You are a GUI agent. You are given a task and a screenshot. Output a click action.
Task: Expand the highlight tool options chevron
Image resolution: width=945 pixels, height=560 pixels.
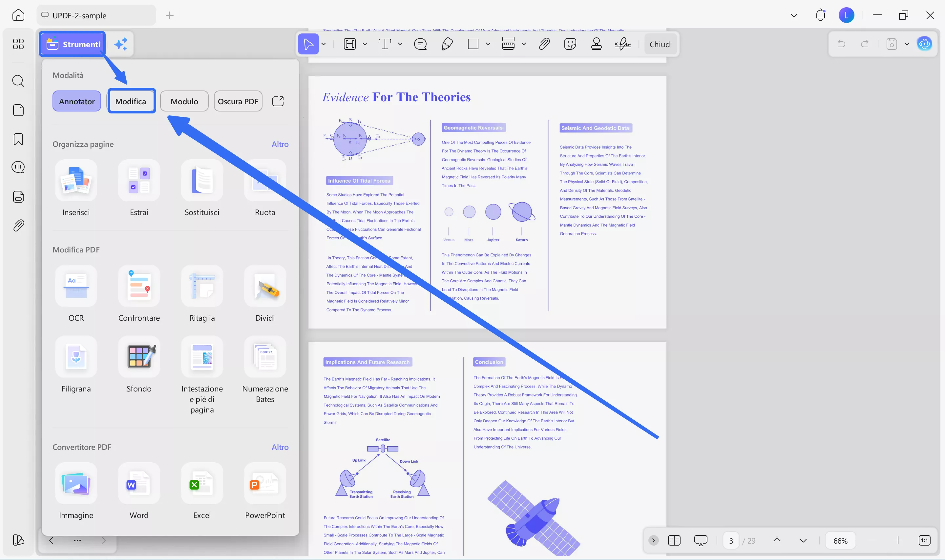[364, 44]
